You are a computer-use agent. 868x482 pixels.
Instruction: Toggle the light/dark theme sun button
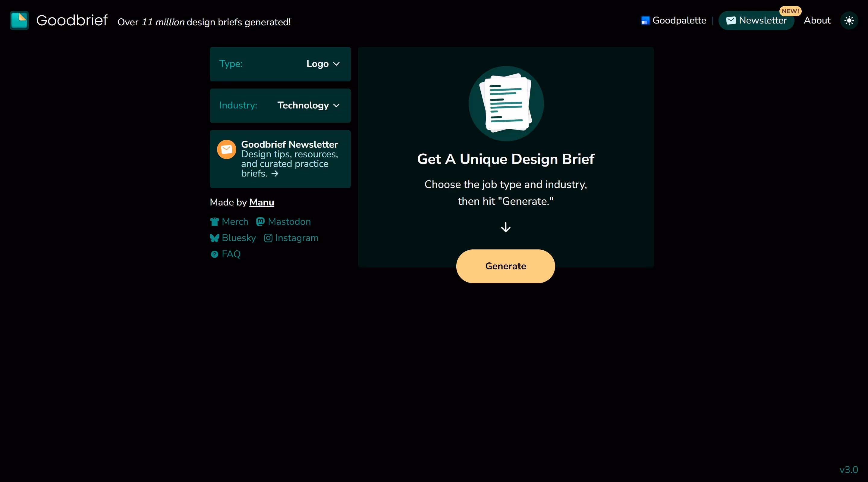point(849,20)
